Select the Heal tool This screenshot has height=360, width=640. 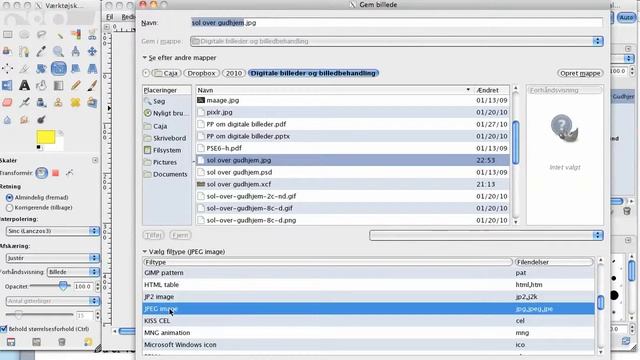[76, 103]
